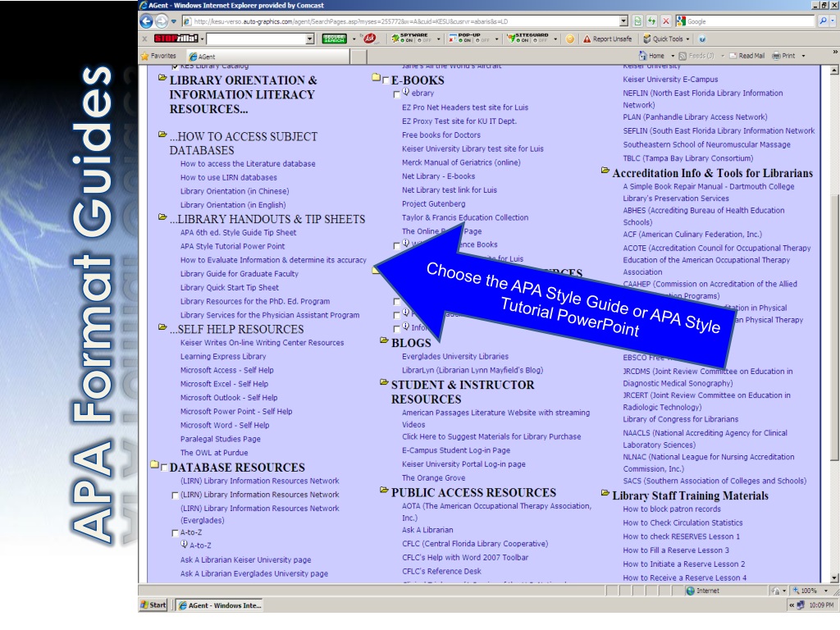The width and height of the screenshot is (840, 630).
Task: Open Library of Congress for Librarians link
Action: pyautogui.click(x=680, y=419)
